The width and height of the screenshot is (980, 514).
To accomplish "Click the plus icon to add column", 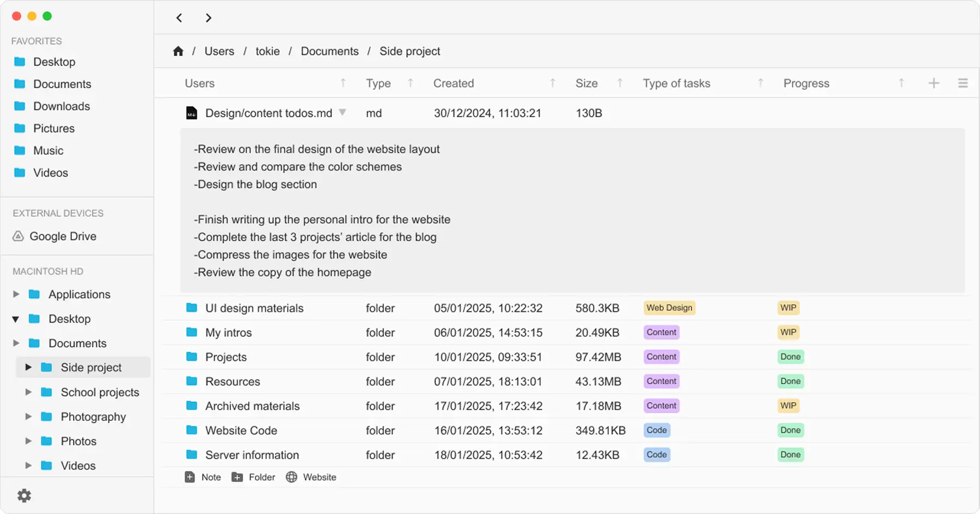I will click(934, 83).
